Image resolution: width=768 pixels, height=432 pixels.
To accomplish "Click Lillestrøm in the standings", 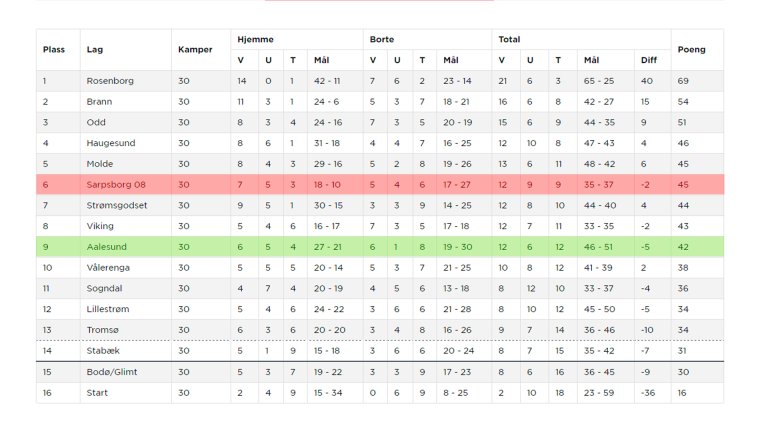I will [109, 309].
